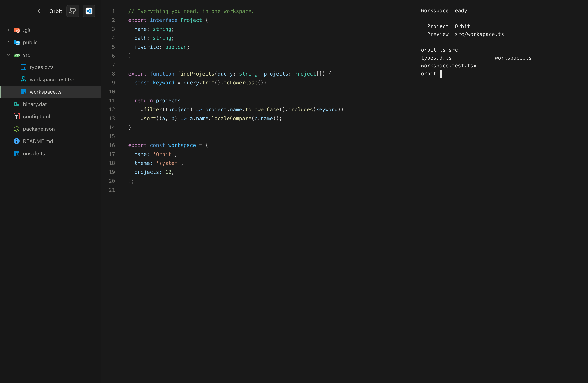Image resolution: width=588 pixels, height=383 pixels.
Task: Click the src folder code icon
Action: [17, 55]
